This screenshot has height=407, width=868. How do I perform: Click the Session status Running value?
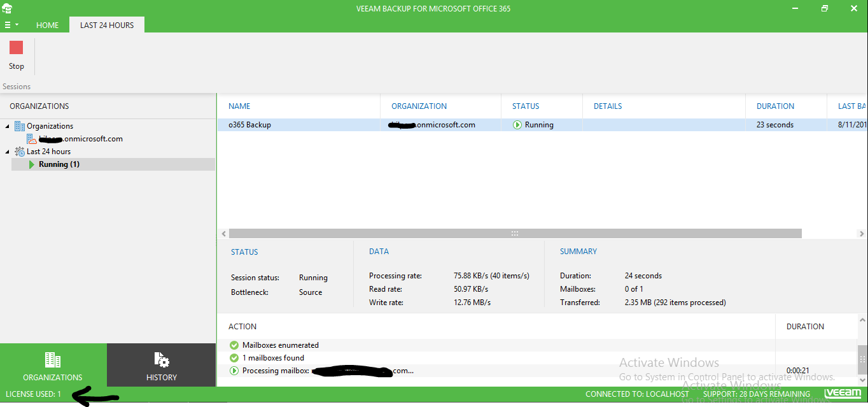click(x=313, y=278)
